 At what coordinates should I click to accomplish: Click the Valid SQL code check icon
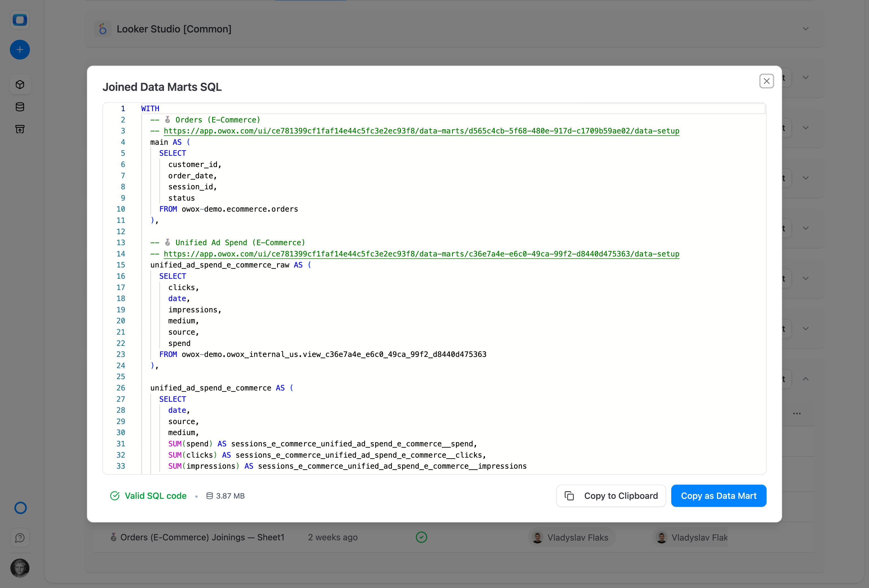pos(115,496)
